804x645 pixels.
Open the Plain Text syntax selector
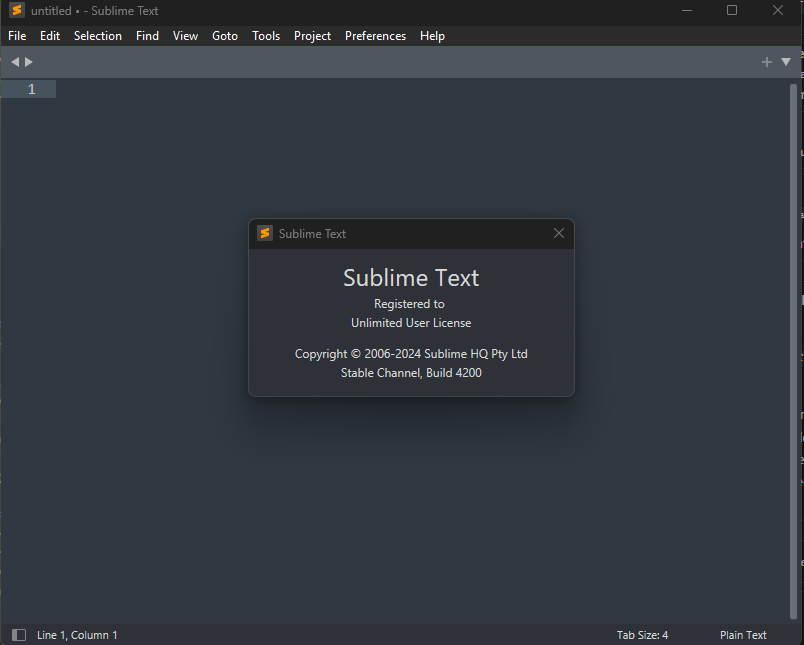tap(743, 635)
